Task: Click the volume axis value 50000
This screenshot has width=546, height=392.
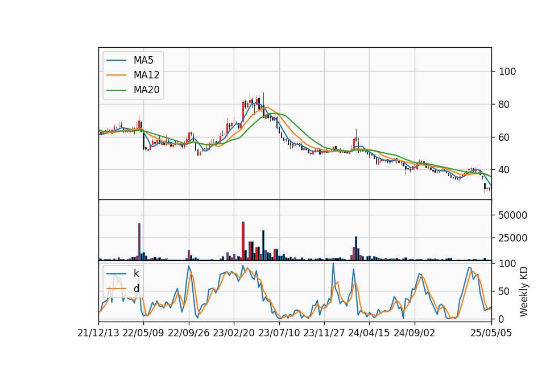Action: (513, 215)
